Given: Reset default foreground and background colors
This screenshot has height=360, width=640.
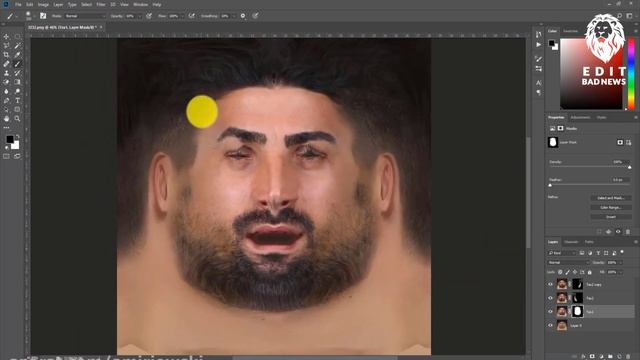Looking at the screenshot, I should [6, 147].
